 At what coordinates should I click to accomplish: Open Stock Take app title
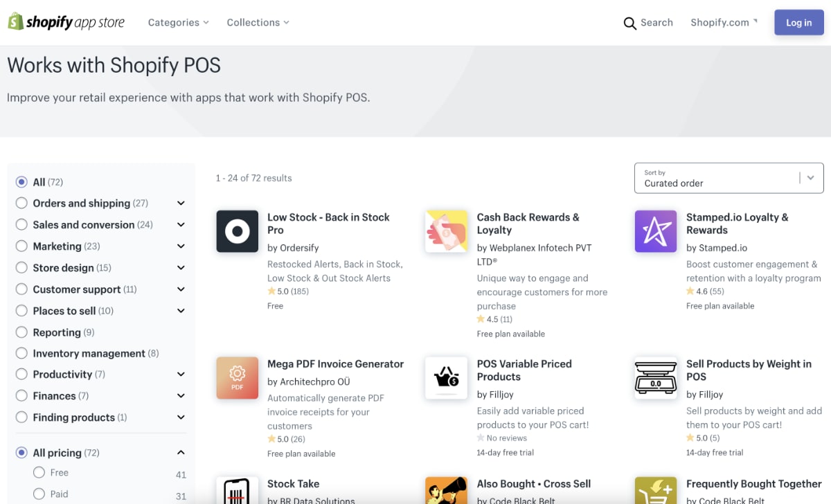(x=293, y=484)
